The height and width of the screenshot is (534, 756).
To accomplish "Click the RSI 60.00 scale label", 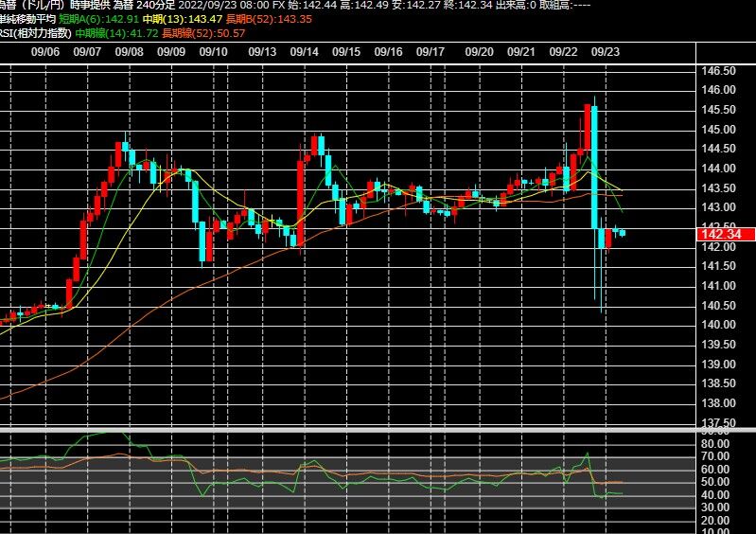I will pyautogui.click(x=715, y=469).
